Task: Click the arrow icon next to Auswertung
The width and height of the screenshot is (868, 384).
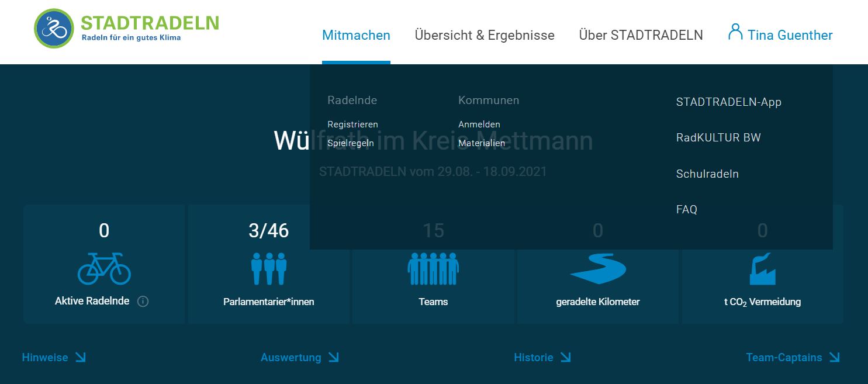Action: (x=333, y=357)
